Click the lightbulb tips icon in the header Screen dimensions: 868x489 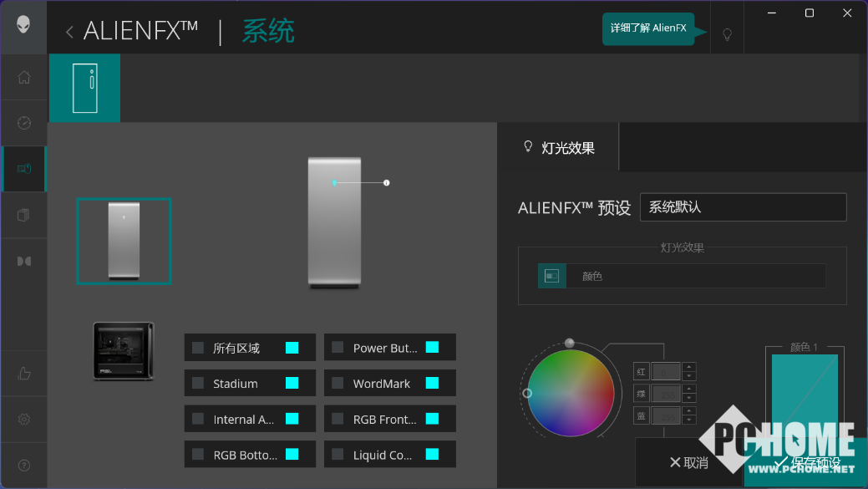coord(728,34)
